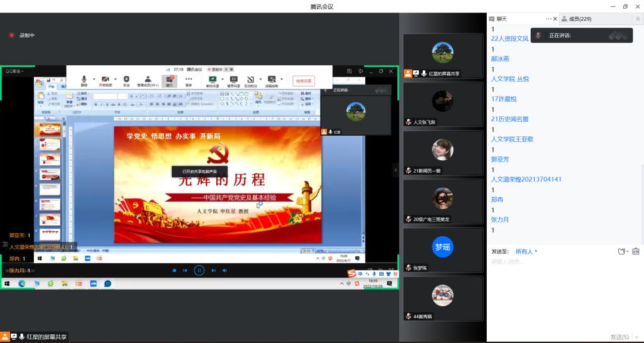Image resolution: width=644 pixels, height=343 pixels.
Task: Expand the audio options arrow beside mute
Action: click(94, 79)
